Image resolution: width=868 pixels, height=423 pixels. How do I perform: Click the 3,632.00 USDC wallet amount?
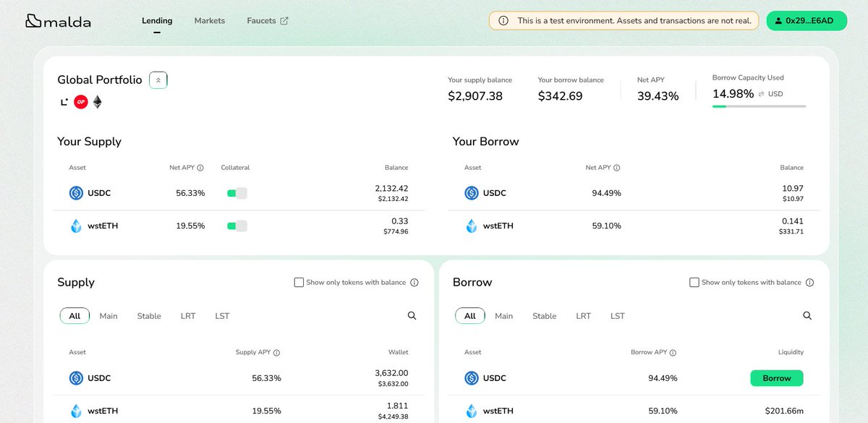click(391, 373)
